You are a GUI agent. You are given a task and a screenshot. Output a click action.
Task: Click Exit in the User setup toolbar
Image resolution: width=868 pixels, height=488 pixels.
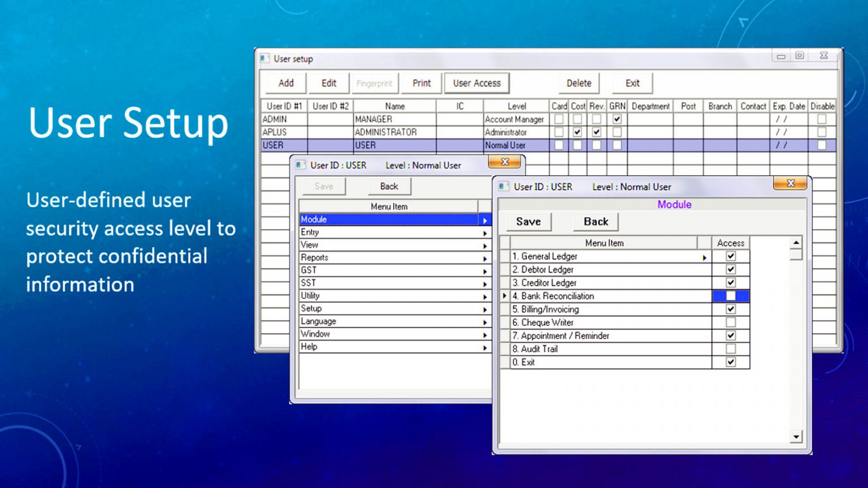pyautogui.click(x=632, y=83)
